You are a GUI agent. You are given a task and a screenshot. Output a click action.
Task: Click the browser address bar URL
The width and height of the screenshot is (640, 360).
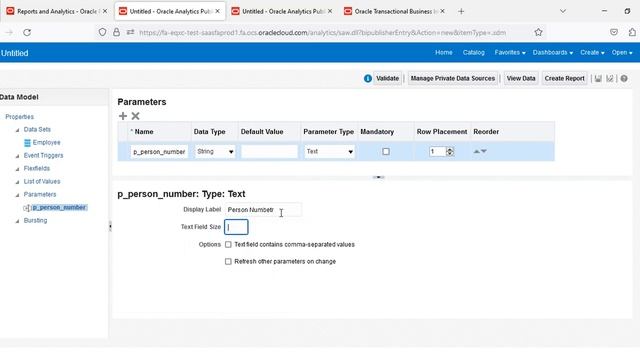tap(322, 33)
